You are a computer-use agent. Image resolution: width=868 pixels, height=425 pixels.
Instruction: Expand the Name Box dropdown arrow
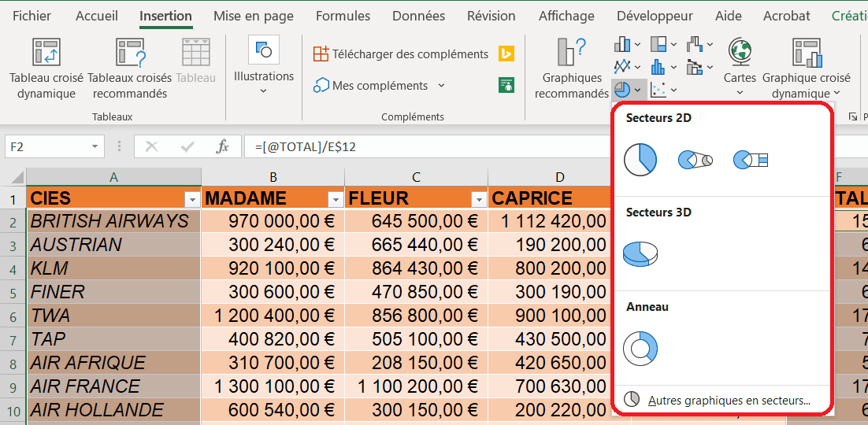point(95,146)
